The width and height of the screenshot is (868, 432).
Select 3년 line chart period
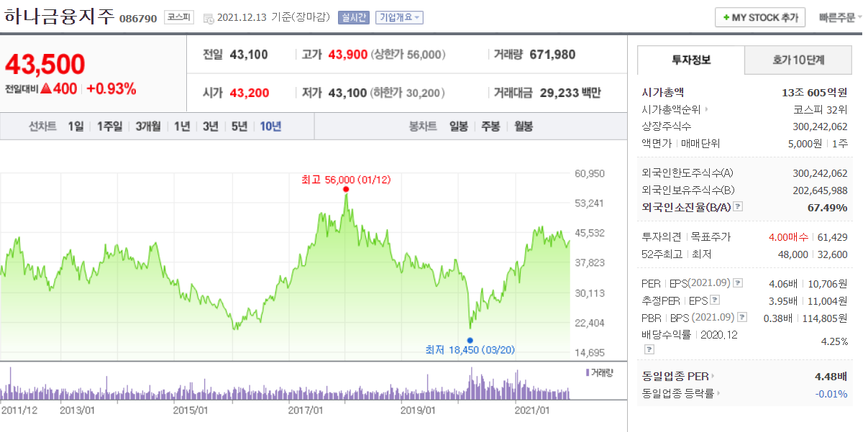point(211,127)
